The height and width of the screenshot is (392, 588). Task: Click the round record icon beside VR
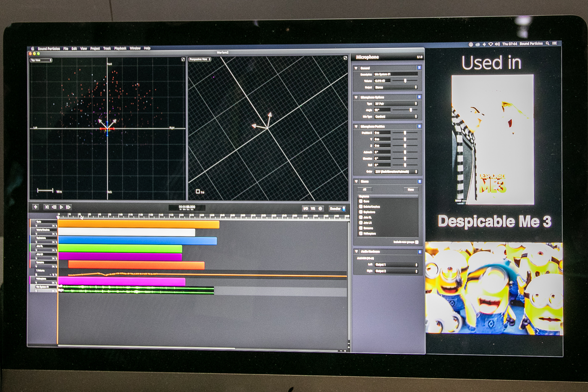pos(320,208)
